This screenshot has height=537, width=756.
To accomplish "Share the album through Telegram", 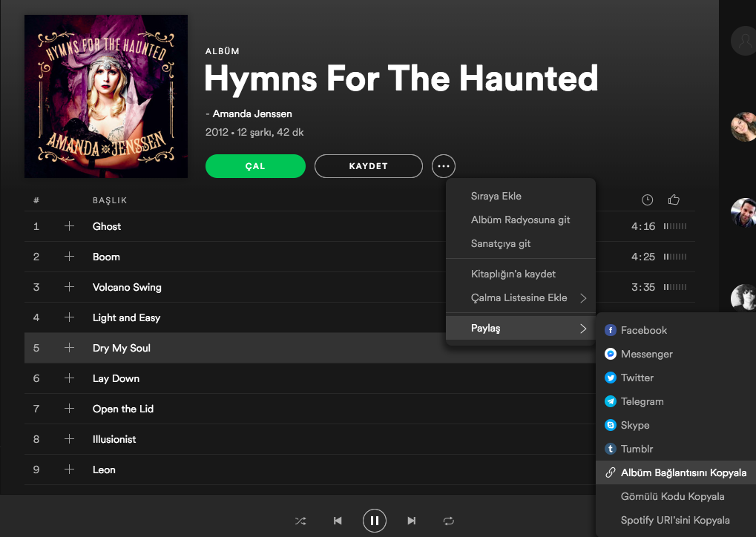I will [642, 402].
